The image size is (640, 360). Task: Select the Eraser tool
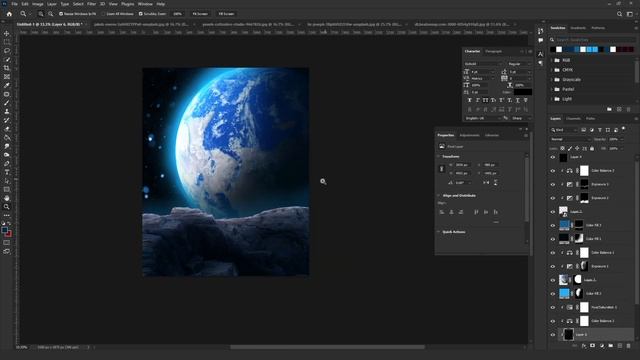click(7, 129)
